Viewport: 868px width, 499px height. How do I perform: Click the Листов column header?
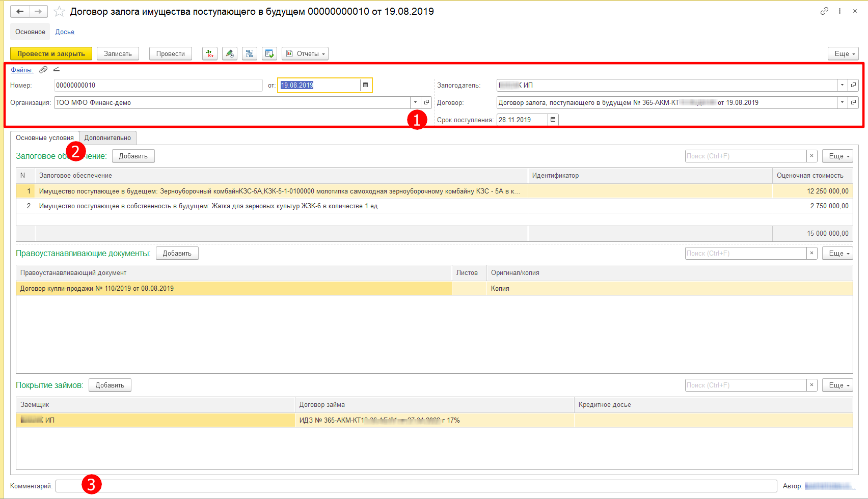469,272
